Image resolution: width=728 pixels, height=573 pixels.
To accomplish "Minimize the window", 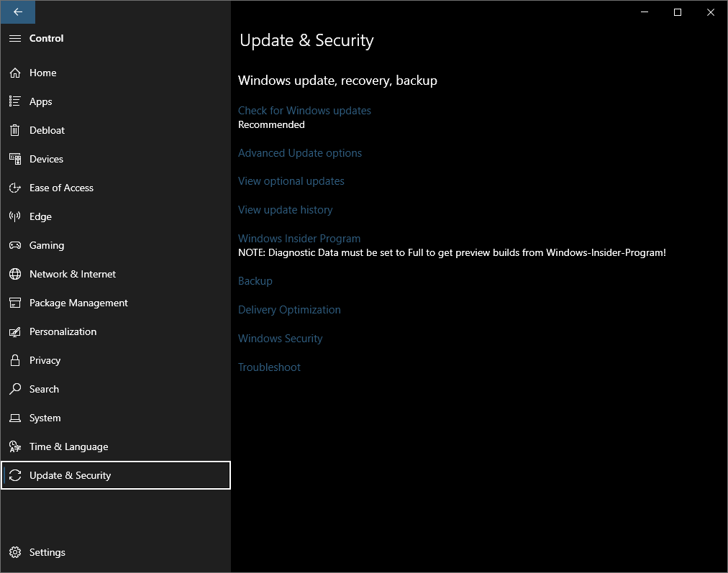I will (645, 12).
